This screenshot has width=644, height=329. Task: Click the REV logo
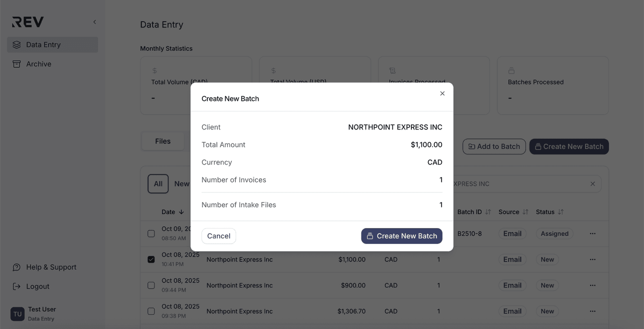(27, 21)
